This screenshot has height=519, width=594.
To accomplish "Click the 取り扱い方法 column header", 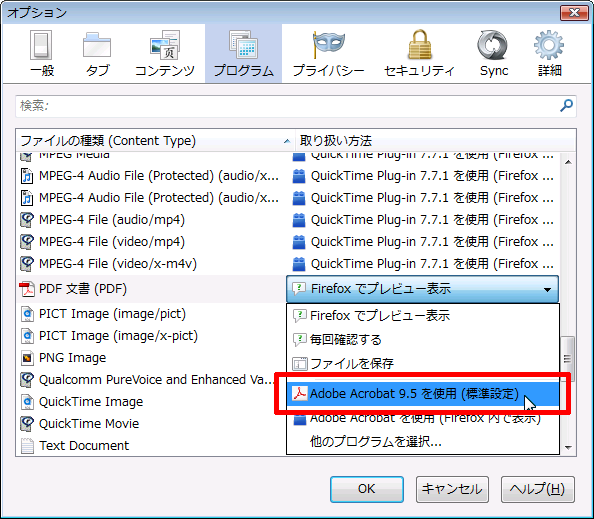I will [435, 141].
